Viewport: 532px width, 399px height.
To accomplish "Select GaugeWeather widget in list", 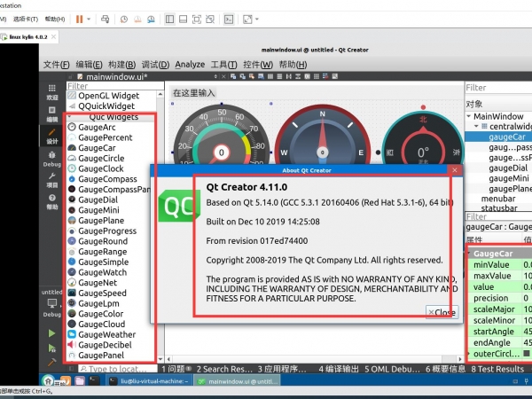I will (x=106, y=335).
